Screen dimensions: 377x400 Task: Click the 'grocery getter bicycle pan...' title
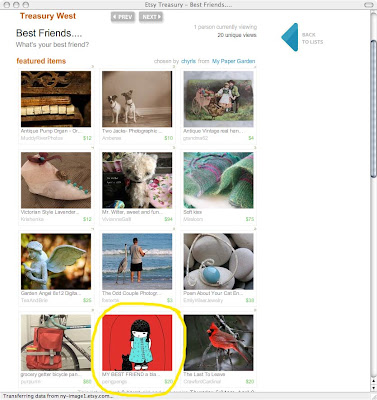click(51, 374)
